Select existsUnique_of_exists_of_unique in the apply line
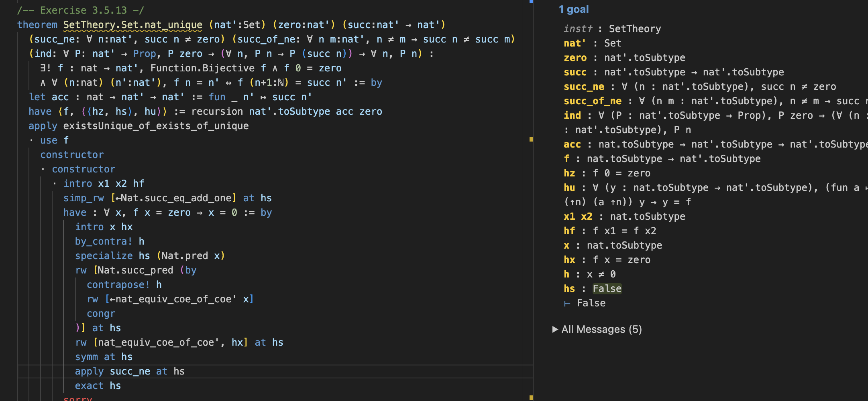 coord(156,126)
